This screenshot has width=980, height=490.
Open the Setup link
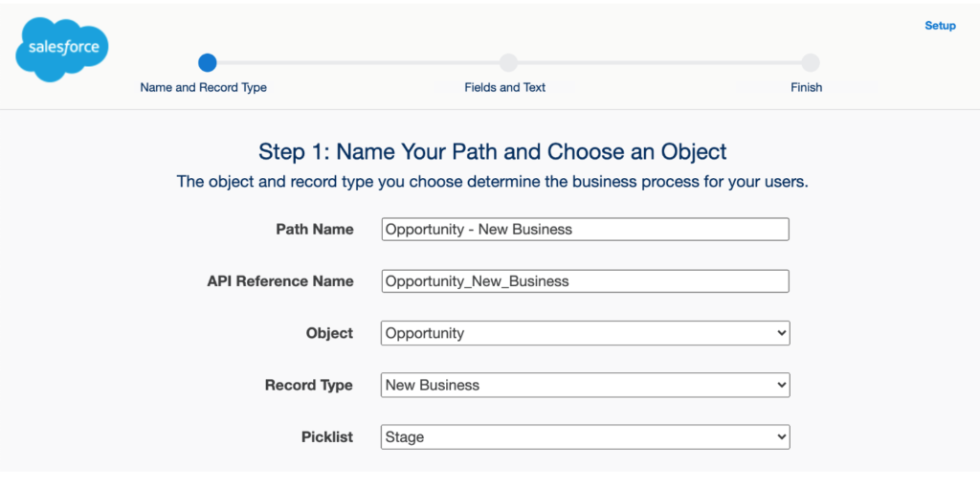(940, 26)
